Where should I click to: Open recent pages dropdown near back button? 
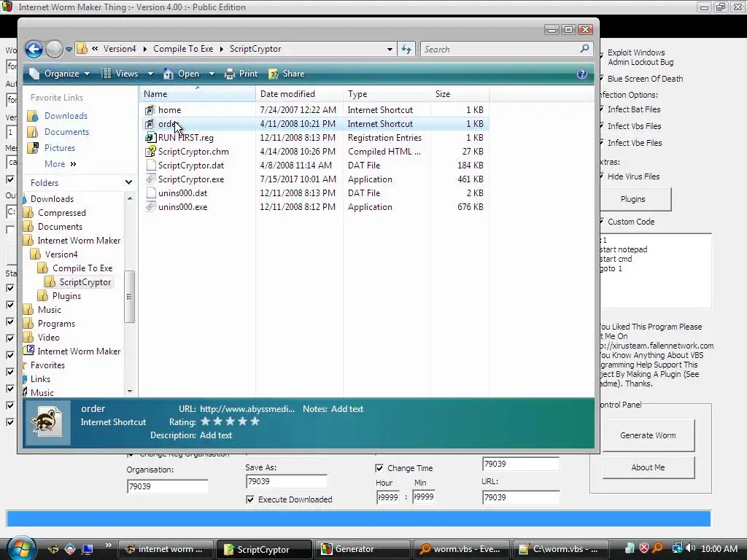(69, 49)
